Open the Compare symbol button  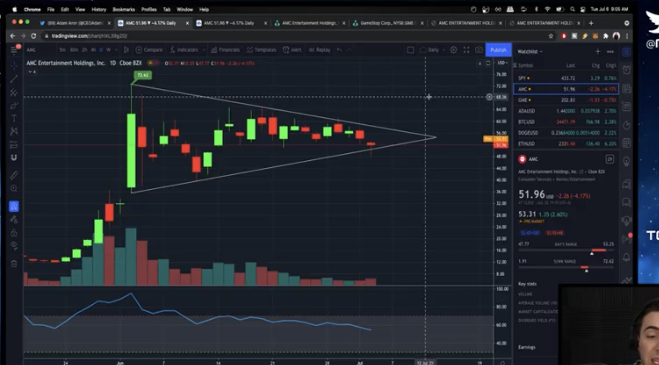[149, 50]
